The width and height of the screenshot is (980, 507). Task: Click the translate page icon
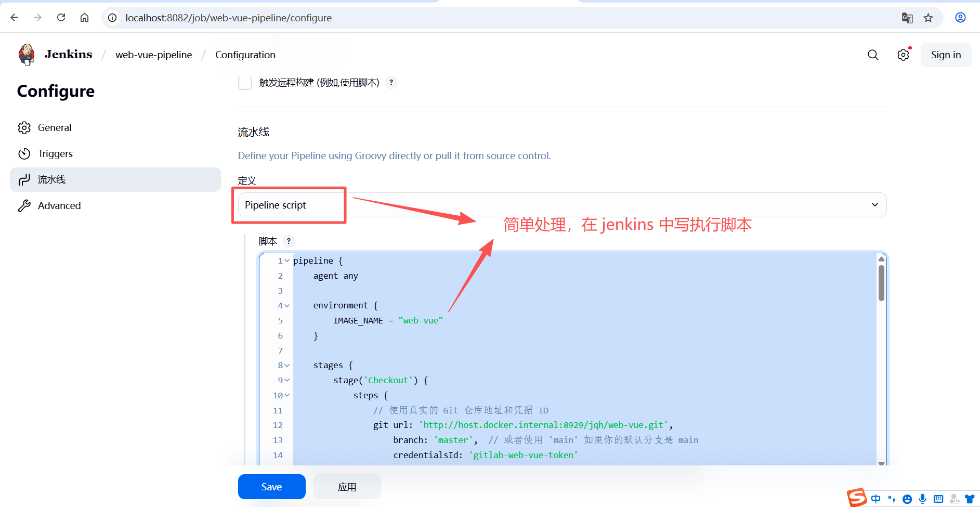tap(907, 18)
